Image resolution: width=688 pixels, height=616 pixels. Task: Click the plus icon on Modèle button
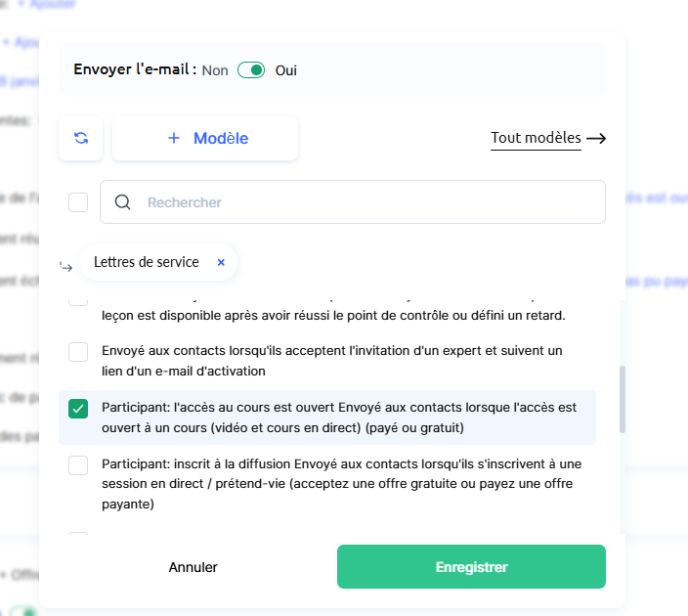tap(174, 138)
